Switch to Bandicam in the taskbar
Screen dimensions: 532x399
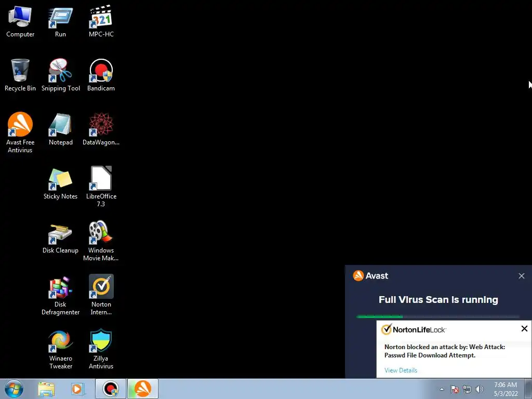point(111,389)
